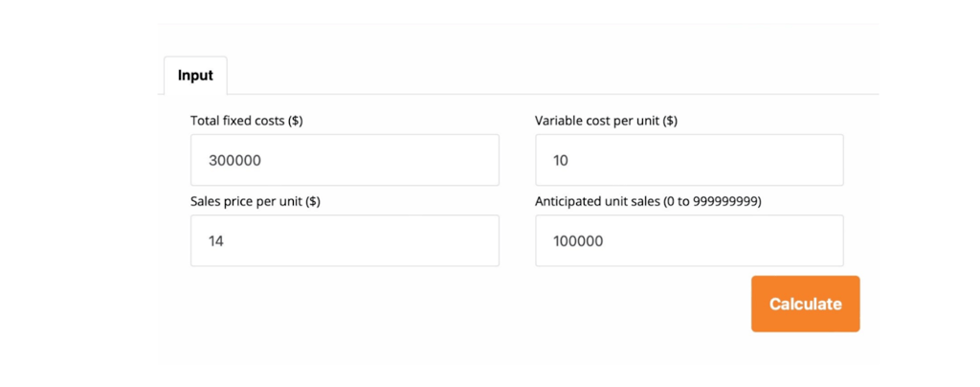Screen dimensions: 980x387
Task: Select the tab labeled Input
Action: [x=195, y=76]
